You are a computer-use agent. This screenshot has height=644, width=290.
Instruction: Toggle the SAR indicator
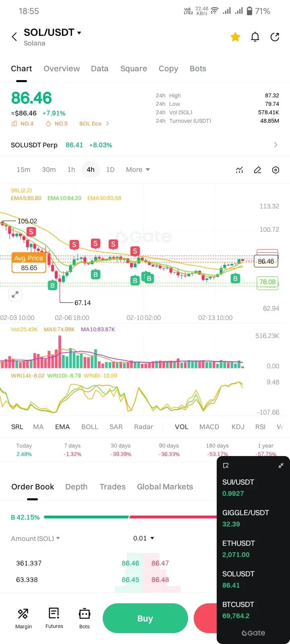pyautogui.click(x=116, y=427)
